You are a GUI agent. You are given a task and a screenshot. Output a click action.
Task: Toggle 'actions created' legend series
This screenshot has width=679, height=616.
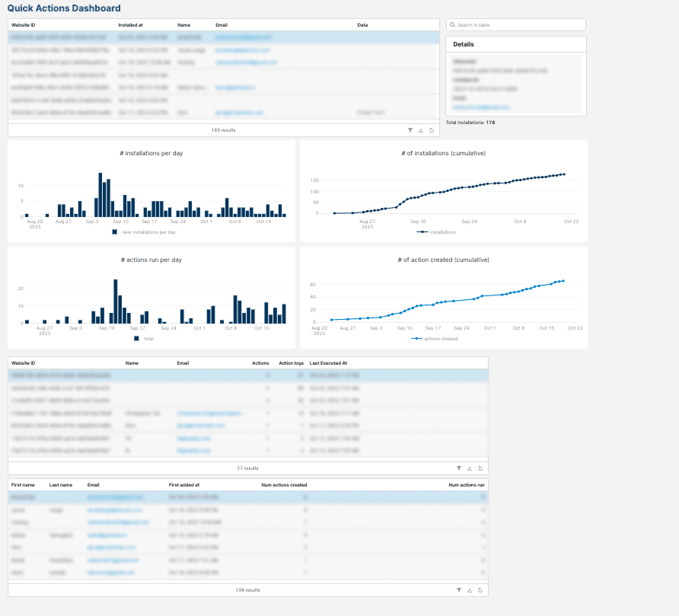434,339
